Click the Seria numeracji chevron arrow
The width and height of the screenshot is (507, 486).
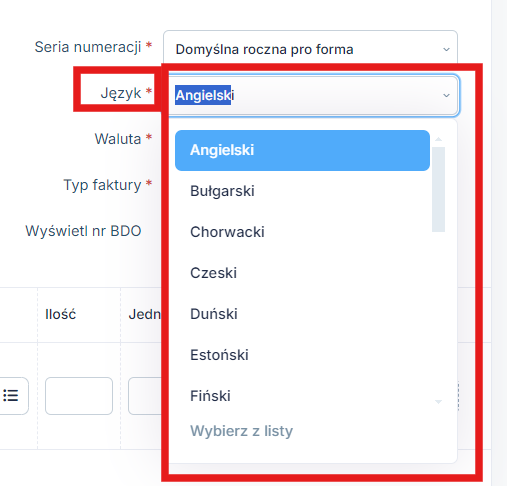[x=446, y=49]
